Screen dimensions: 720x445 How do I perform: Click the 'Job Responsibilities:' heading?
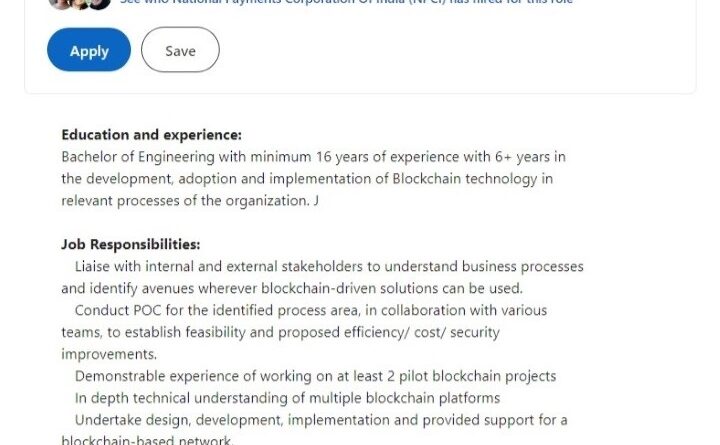pyautogui.click(x=130, y=244)
